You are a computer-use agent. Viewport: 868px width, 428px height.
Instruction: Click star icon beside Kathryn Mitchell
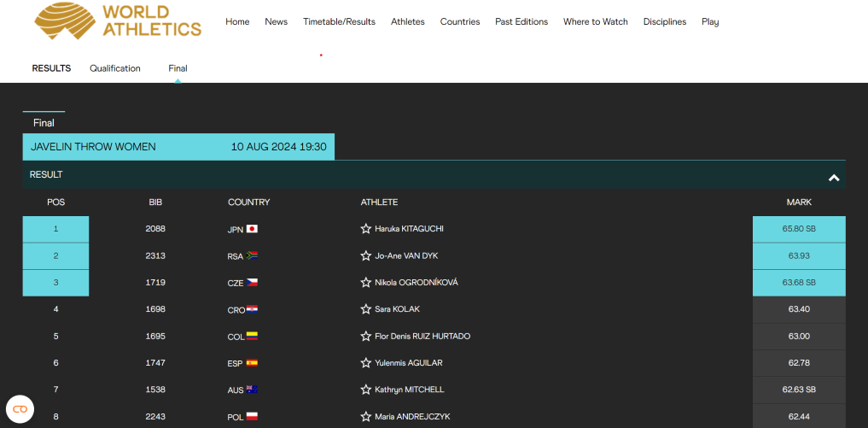(366, 390)
